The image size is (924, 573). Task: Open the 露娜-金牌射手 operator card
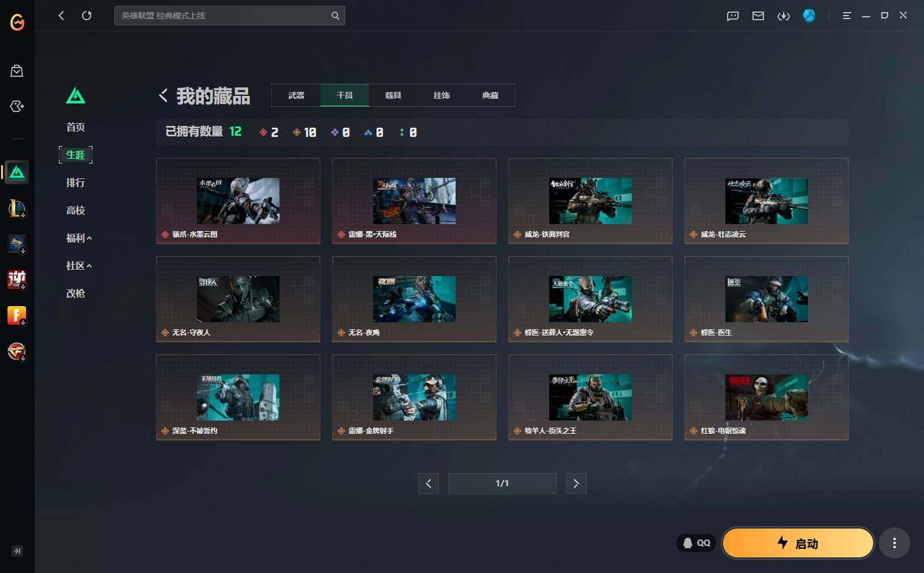click(414, 397)
